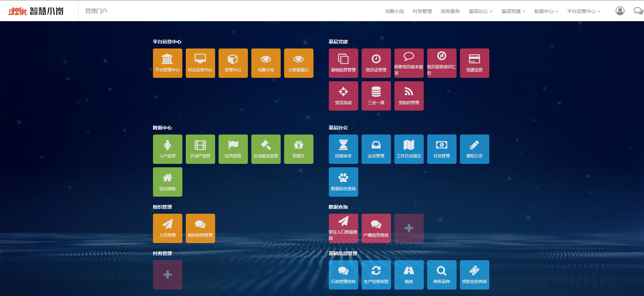Image resolution: width=644 pixels, height=296 pixels.
Task: Open the 种养品种 search tile
Action: (x=442, y=275)
